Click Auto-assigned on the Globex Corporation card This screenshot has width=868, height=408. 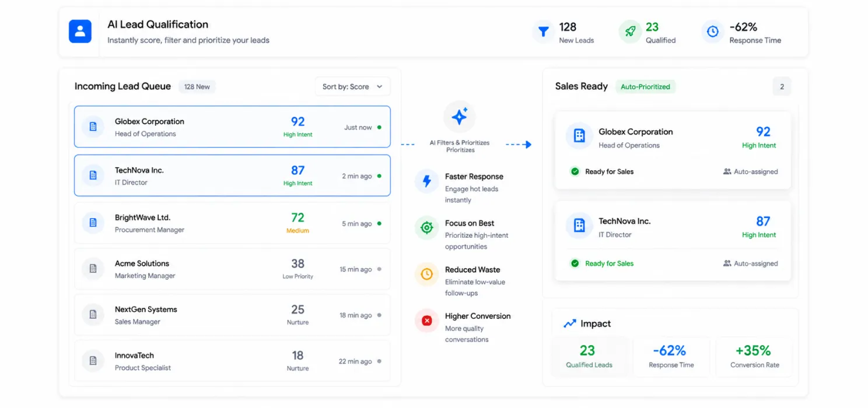pos(751,172)
